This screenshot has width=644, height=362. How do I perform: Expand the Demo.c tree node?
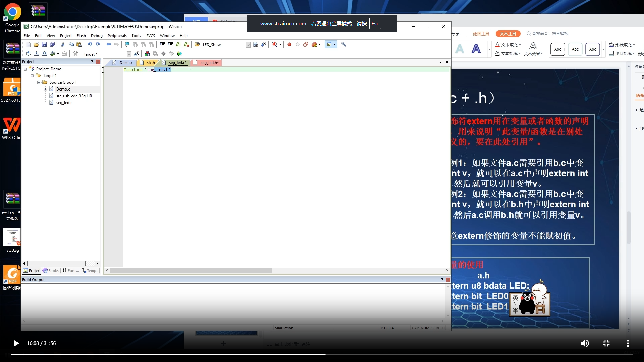click(45, 89)
